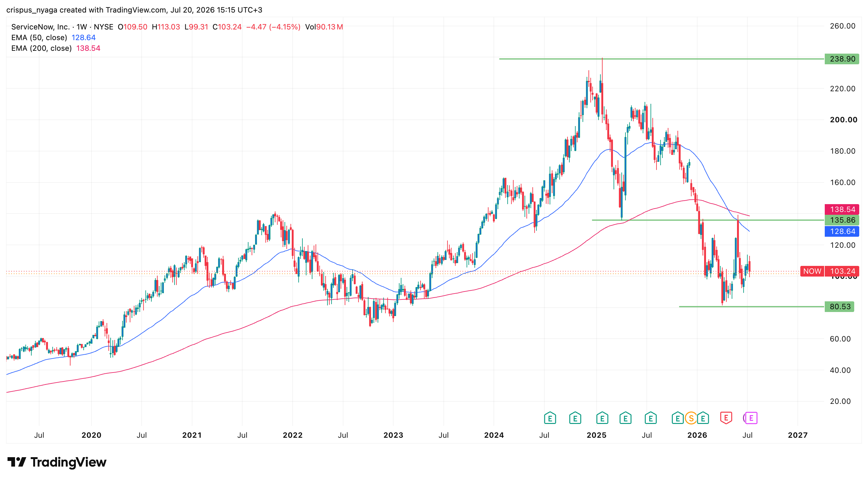
Task: Click the 260.00 price axis label
Action: (842, 26)
